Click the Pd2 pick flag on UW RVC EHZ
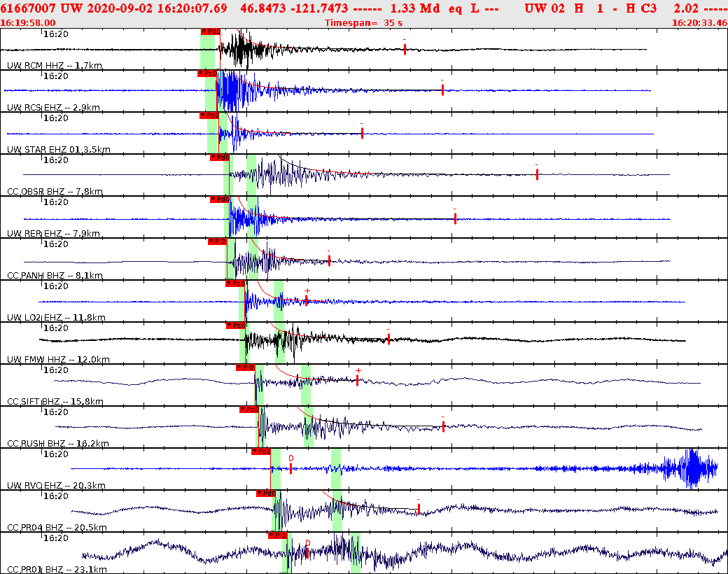 click(x=262, y=451)
